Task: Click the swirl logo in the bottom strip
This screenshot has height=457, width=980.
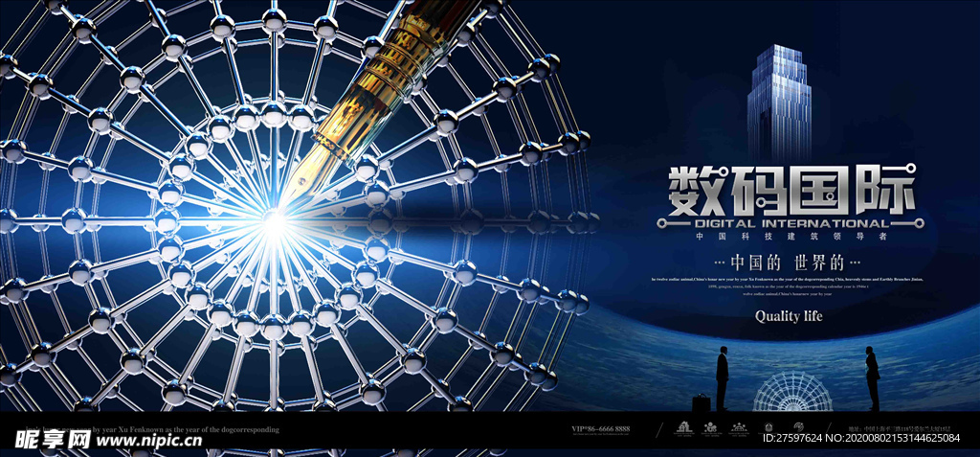Action: point(799,427)
